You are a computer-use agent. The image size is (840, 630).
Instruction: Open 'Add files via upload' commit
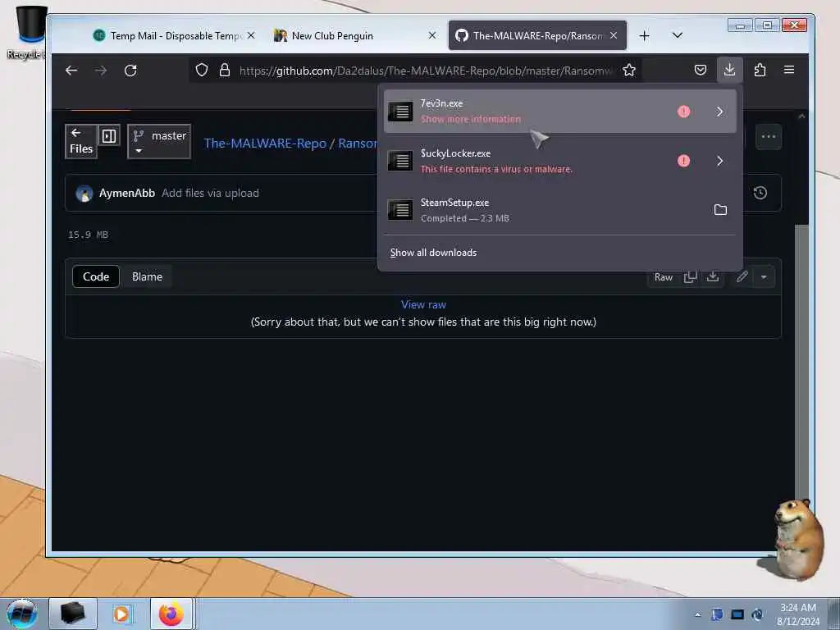point(210,194)
